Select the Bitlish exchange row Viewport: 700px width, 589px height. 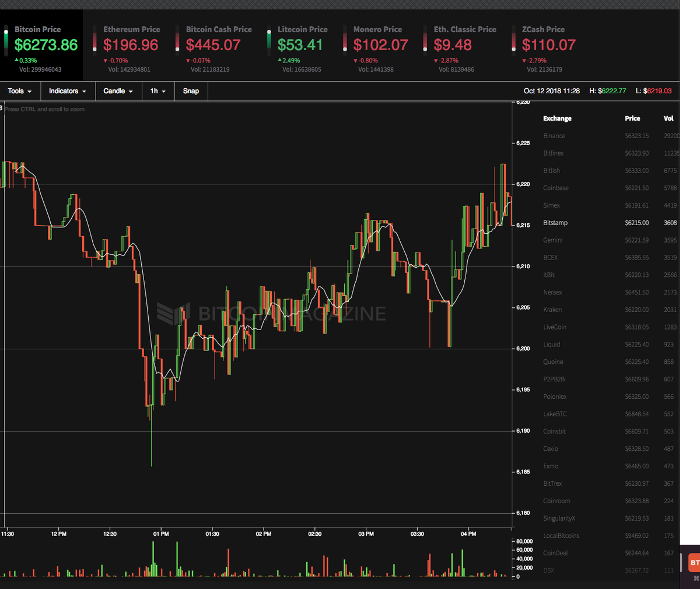pyautogui.click(x=611, y=171)
